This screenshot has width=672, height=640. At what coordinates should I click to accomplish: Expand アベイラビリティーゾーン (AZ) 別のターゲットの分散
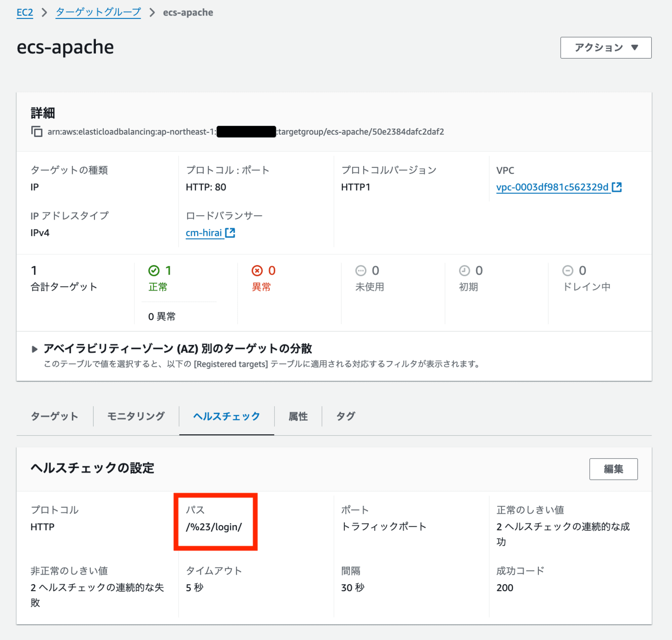point(34,349)
